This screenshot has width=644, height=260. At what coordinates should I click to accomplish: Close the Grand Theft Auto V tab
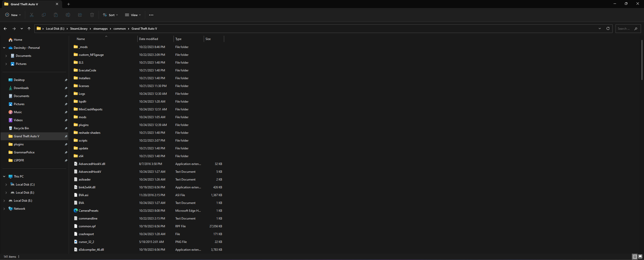pyautogui.click(x=57, y=4)
